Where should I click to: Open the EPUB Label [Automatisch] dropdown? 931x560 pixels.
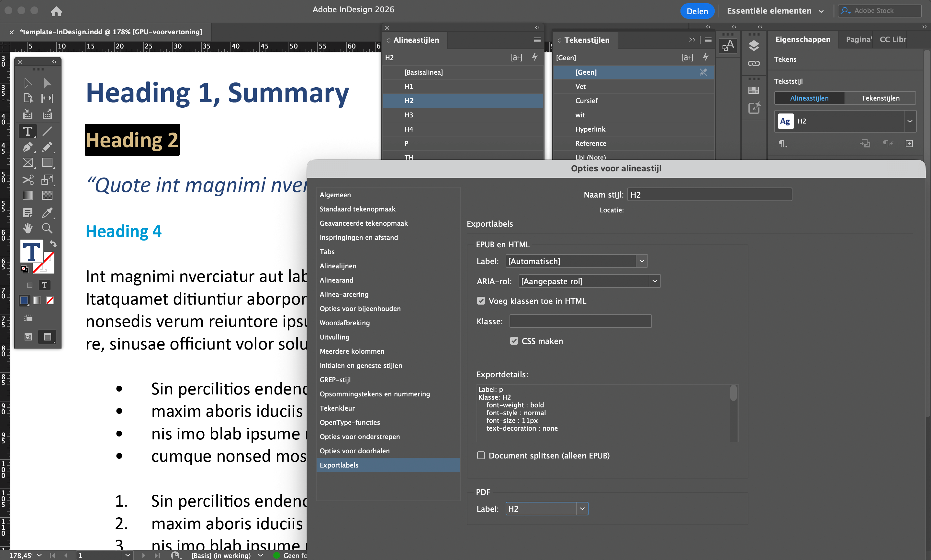pos(641,261)
